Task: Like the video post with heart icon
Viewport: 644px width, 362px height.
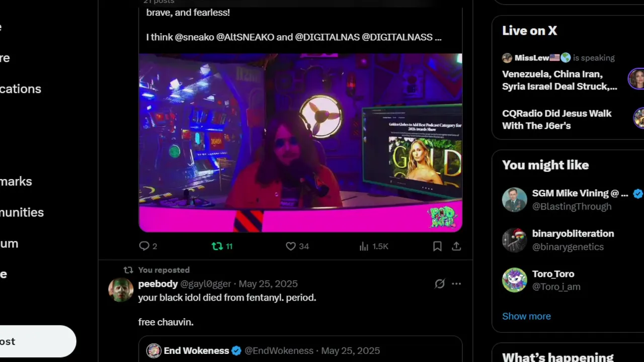Action: coord(291,246)
